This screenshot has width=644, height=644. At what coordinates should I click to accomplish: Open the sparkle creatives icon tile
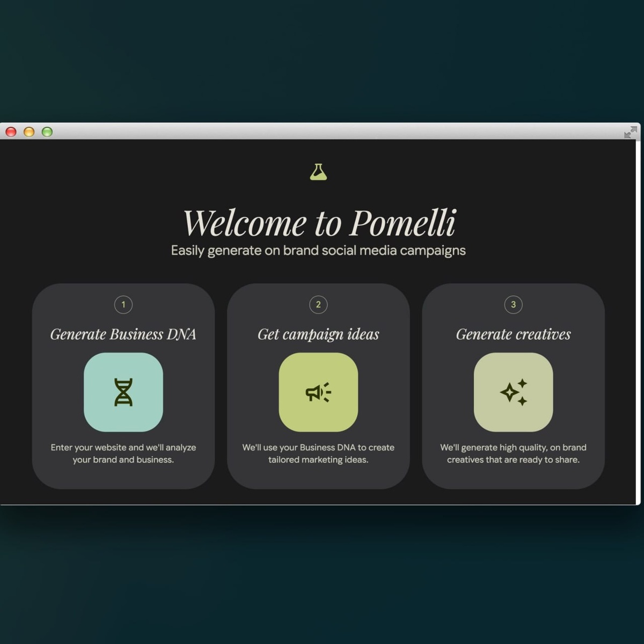click(x=513, y=392)
